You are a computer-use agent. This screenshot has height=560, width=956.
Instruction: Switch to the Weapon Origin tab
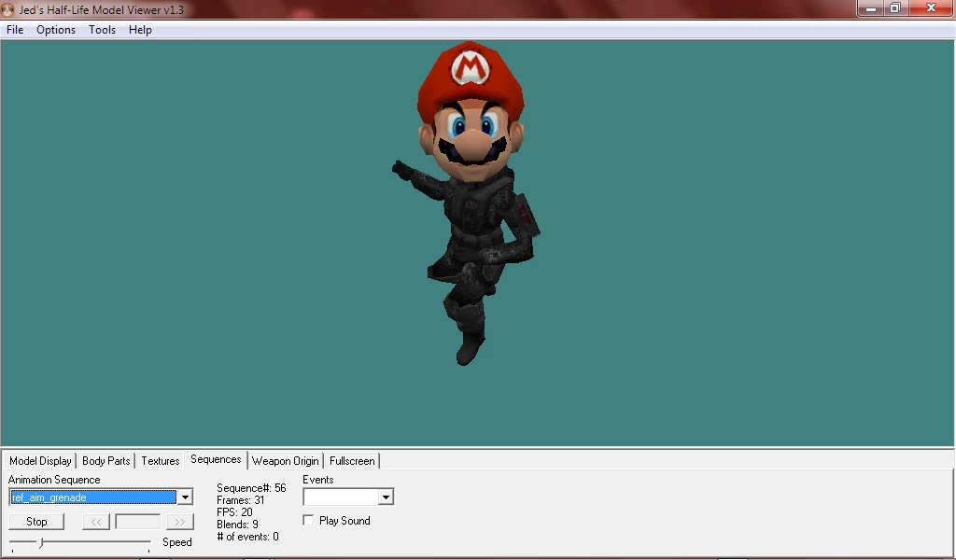pos(286,461)
